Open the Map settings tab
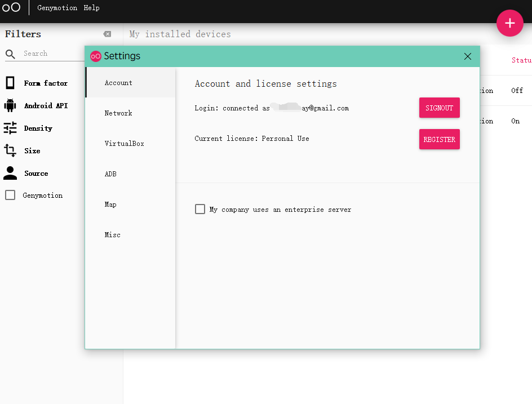 point(130,204)
